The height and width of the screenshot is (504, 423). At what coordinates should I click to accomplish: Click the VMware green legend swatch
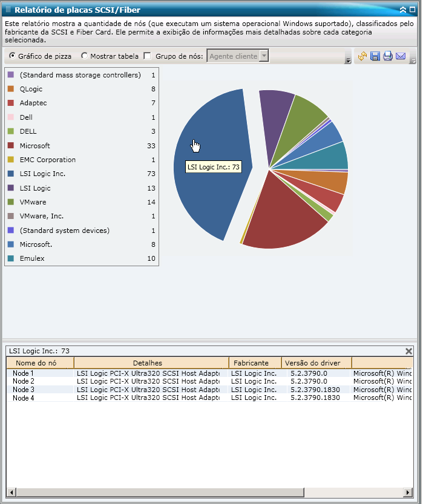[11, 202]
